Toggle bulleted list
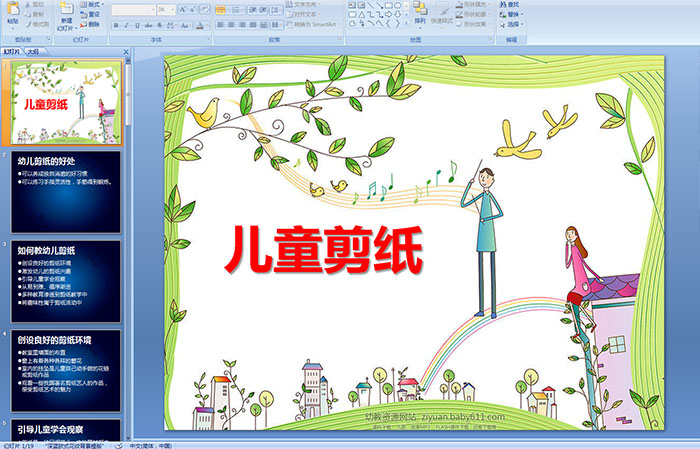 pyautogui.click(x=221, y=9)
